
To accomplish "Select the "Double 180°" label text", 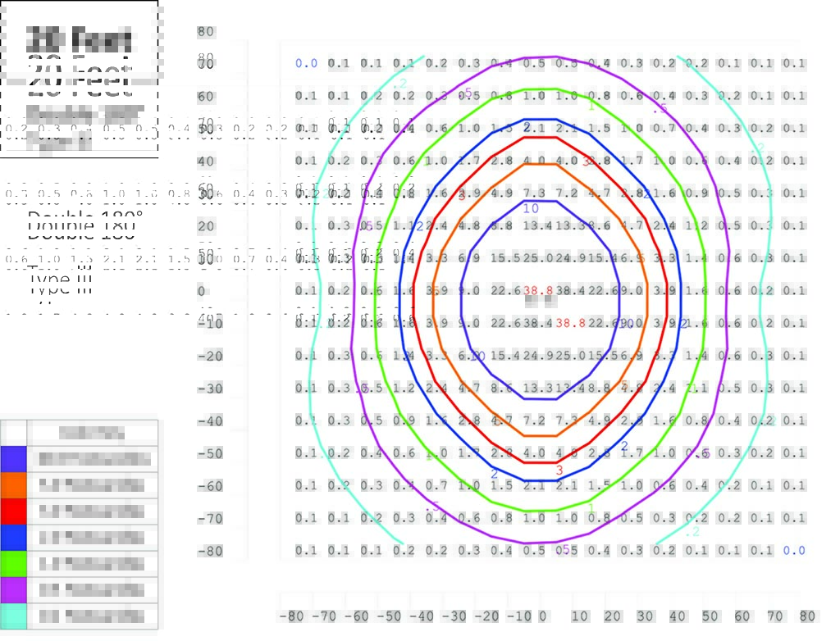I will point(85,225).
